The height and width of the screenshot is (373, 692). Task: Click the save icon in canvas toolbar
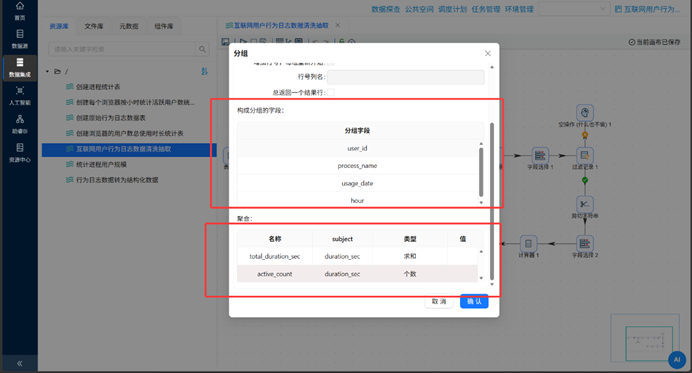click(225, 41)
